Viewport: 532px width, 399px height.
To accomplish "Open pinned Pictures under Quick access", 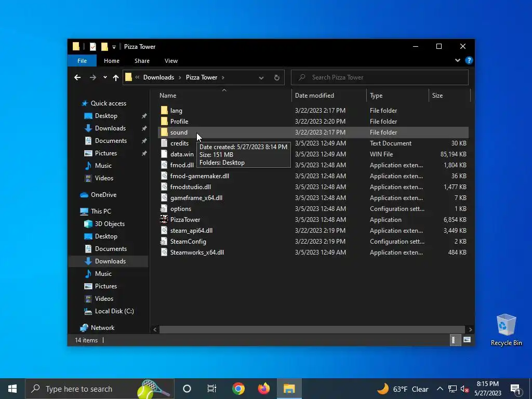I will point(106,153).
